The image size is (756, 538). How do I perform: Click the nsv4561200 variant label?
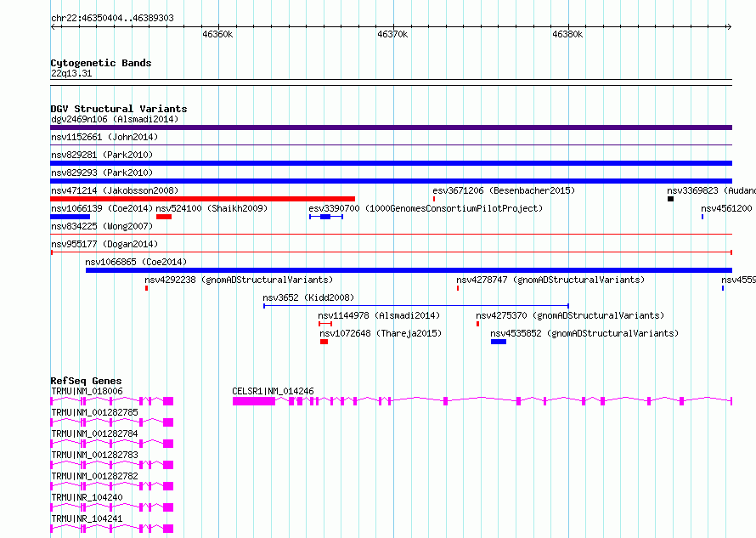(726, 208)
